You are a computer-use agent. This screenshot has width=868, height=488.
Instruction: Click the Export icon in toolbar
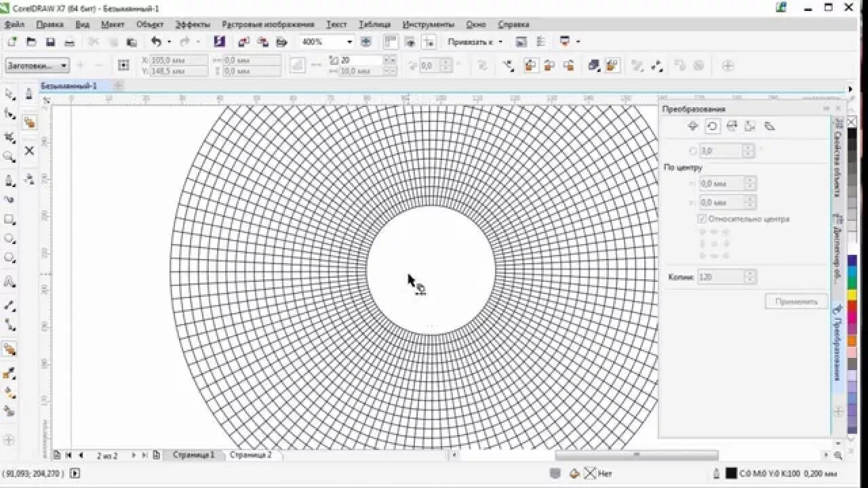pos(262,42)
